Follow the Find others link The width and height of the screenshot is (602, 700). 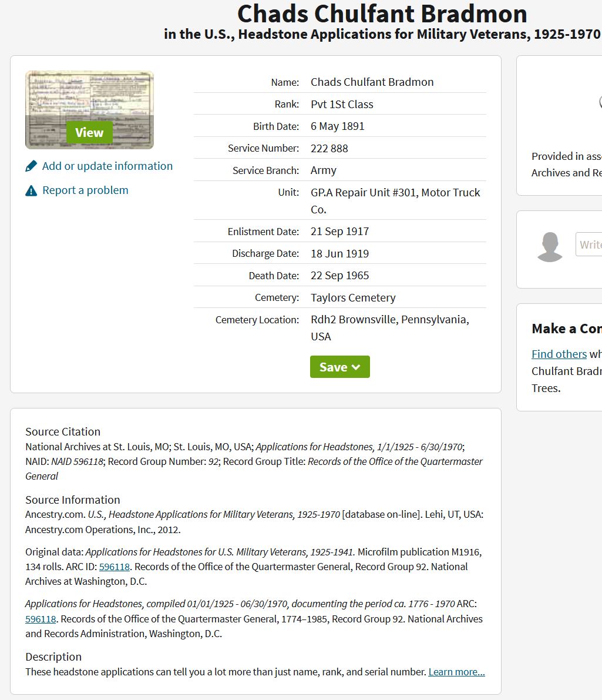tap(559, 354)
